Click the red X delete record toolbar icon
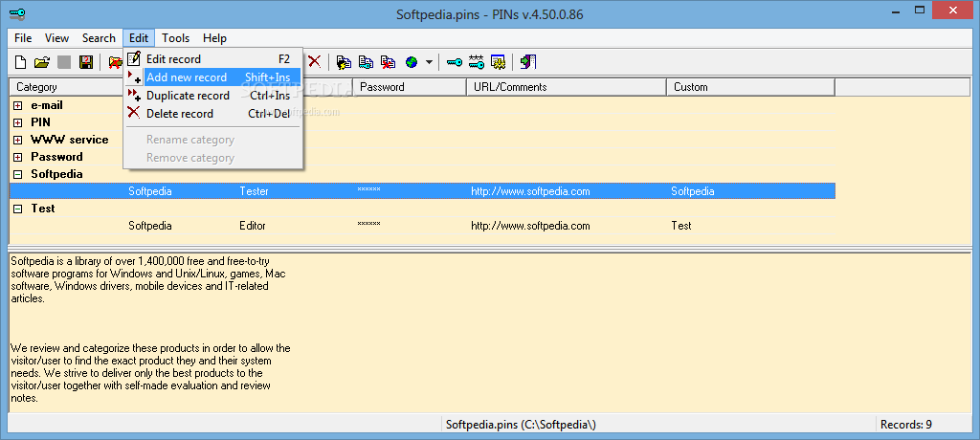The height and width of the screenshot is (440, 980). [x=314, y=61]
